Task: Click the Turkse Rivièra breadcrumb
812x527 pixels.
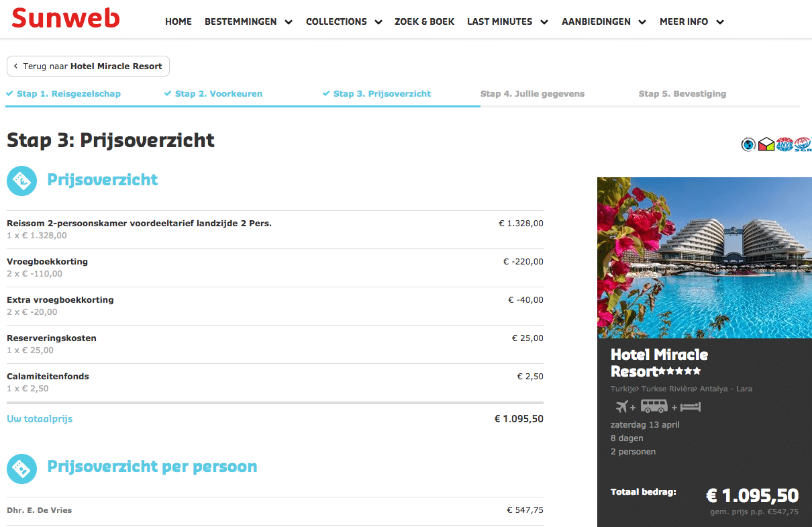Action: pos(668,389)
